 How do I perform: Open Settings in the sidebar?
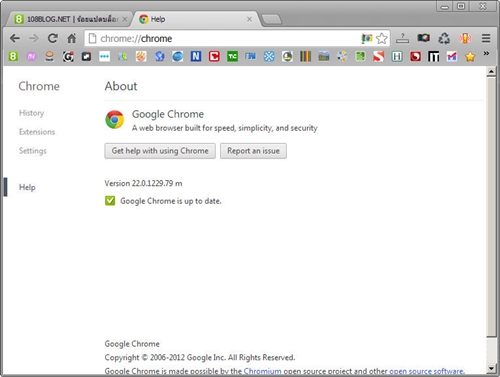click(x=33, y=151)
